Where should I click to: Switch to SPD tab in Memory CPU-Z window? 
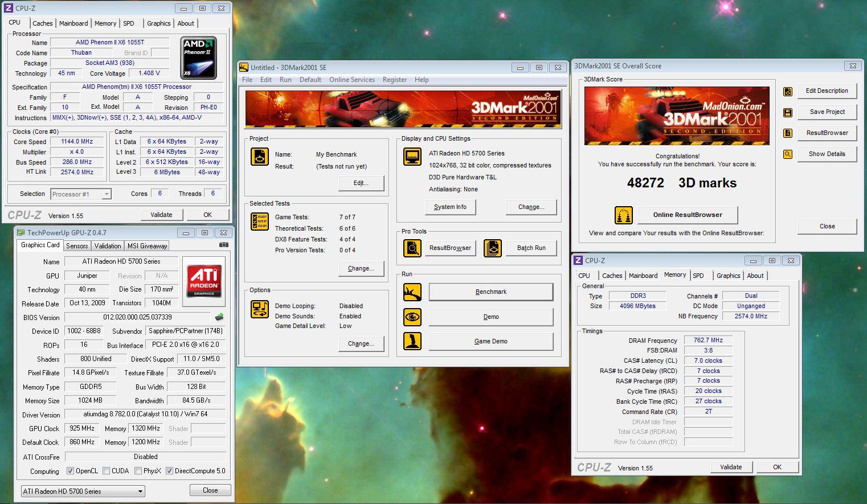[698, 276]
